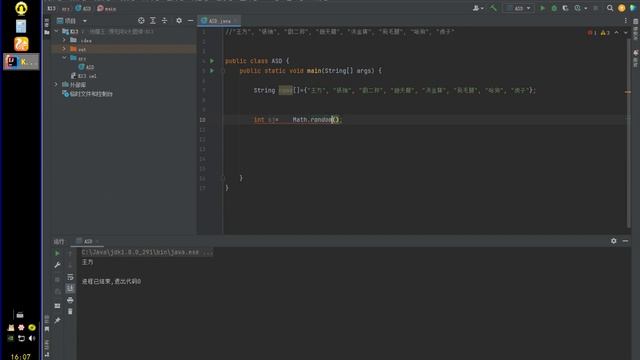This screenshot has width=640, height=360.
Task: Click the green bug Debug icon
Action: coord(554,8)
